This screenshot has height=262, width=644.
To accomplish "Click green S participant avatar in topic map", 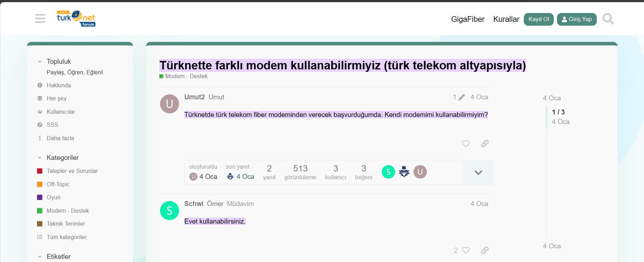I will coord(388,172).
